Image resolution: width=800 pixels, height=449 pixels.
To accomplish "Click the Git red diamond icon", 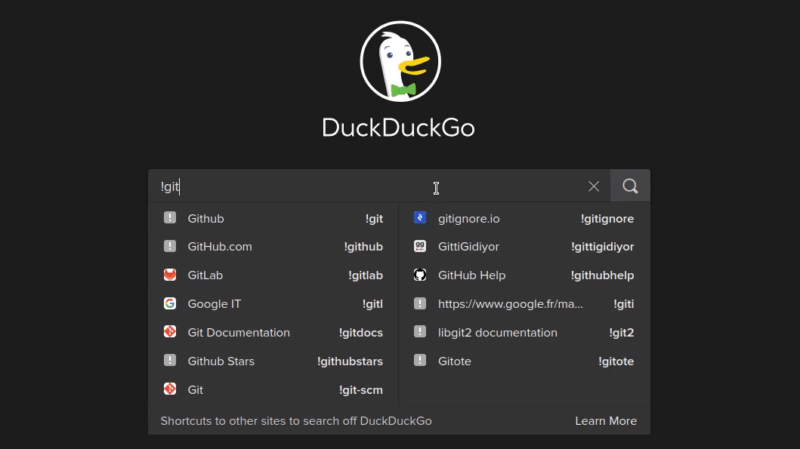I will click(x=170, y=389).
